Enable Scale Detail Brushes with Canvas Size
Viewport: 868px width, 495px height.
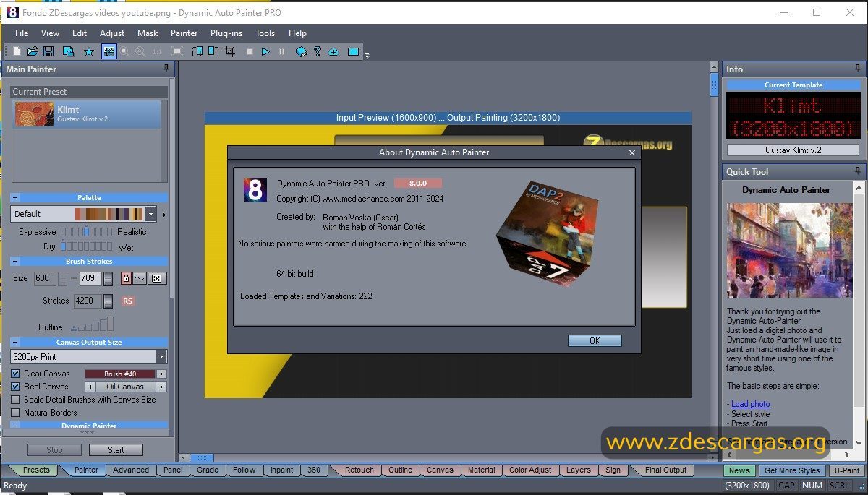tap(15, 400)
